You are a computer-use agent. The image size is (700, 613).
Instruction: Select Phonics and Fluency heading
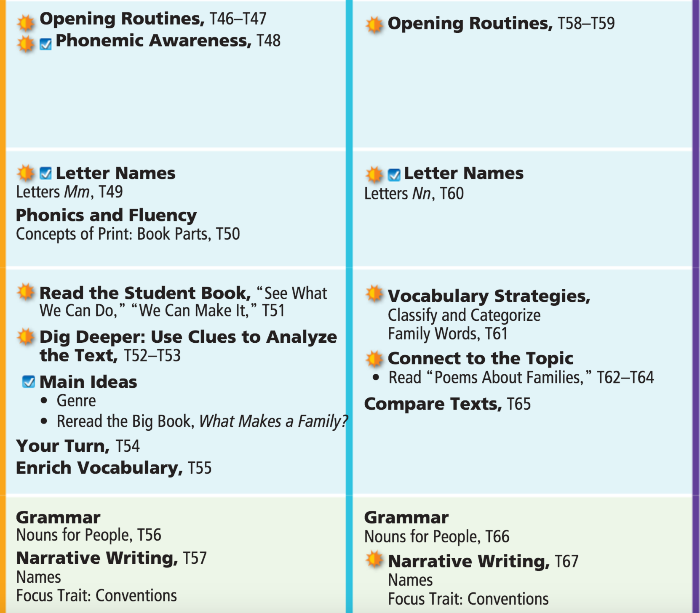pos(106,215)
